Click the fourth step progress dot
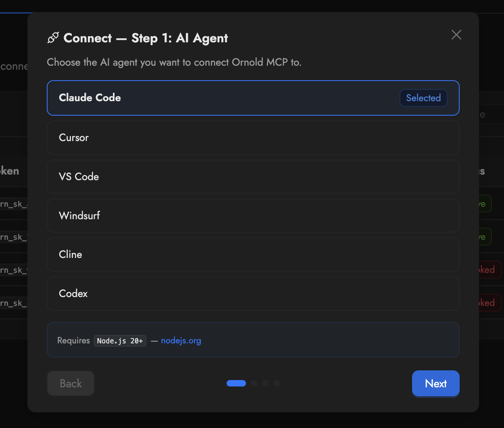This screenshot has height=428, width=504. pyautogui.click(x=277, y=383)
